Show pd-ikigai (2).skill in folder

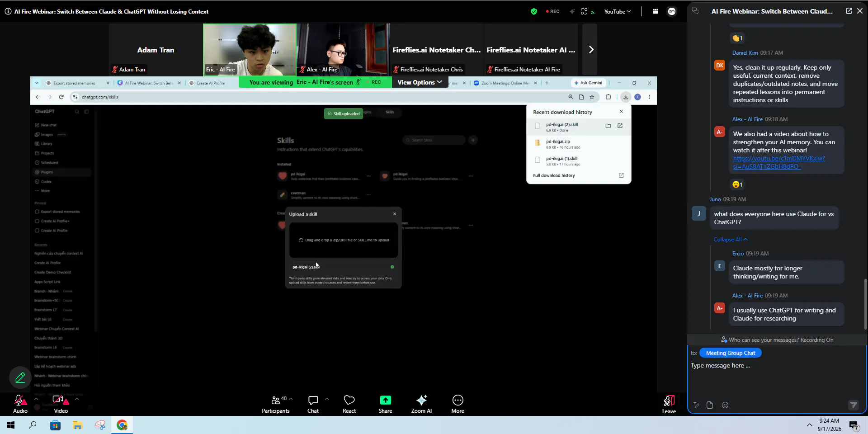pos(608,126)
